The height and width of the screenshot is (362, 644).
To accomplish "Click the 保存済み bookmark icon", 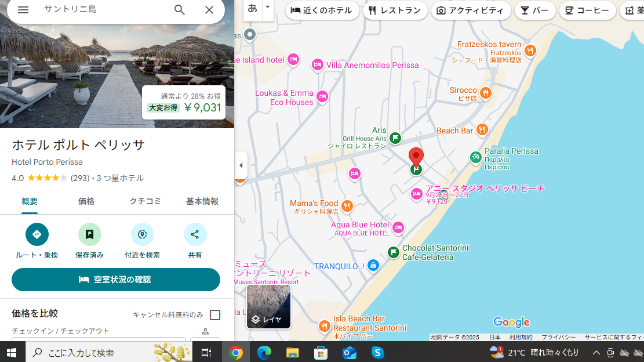I will pyautogui.click(x=90, y=234).
